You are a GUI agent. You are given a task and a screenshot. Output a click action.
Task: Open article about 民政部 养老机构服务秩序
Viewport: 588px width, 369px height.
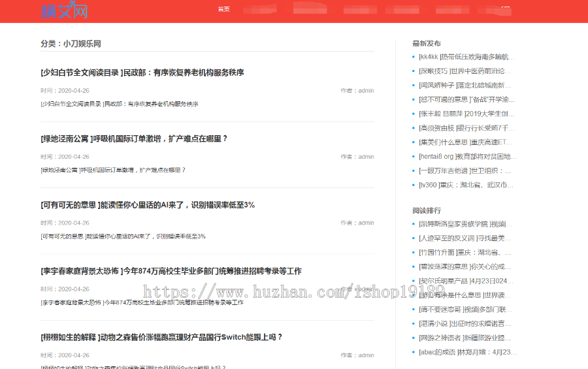click(142, 72)
